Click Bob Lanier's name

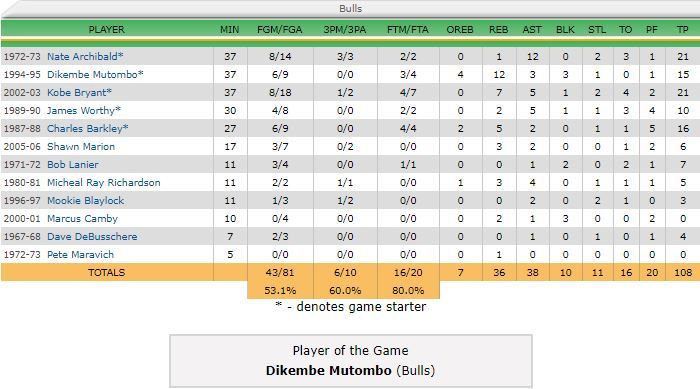point(73,164)
